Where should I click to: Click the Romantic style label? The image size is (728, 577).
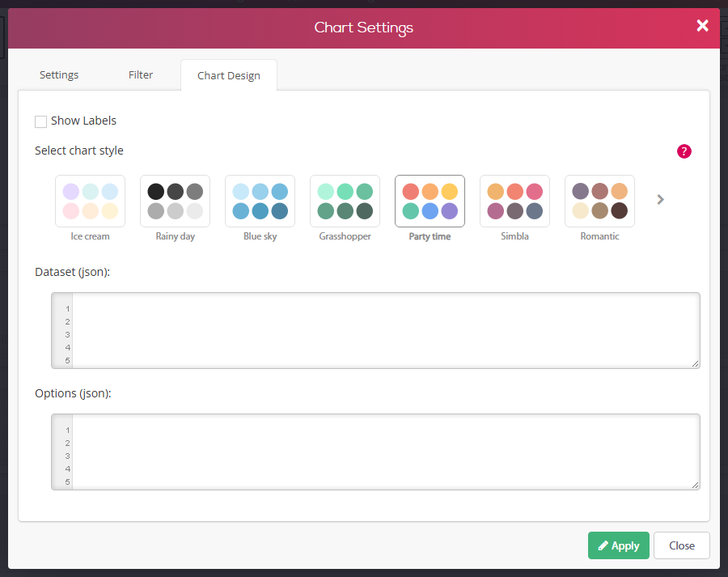(600, 236)
